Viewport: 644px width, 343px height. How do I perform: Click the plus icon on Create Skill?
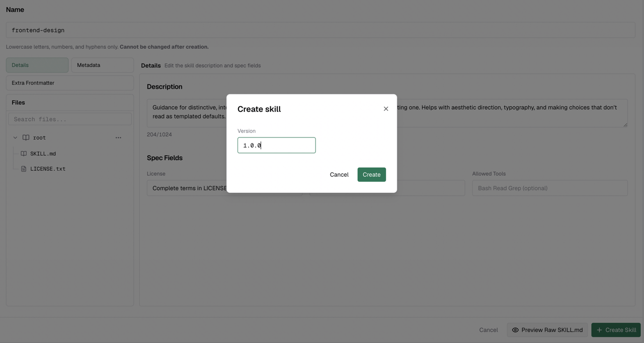coord(599,330)
